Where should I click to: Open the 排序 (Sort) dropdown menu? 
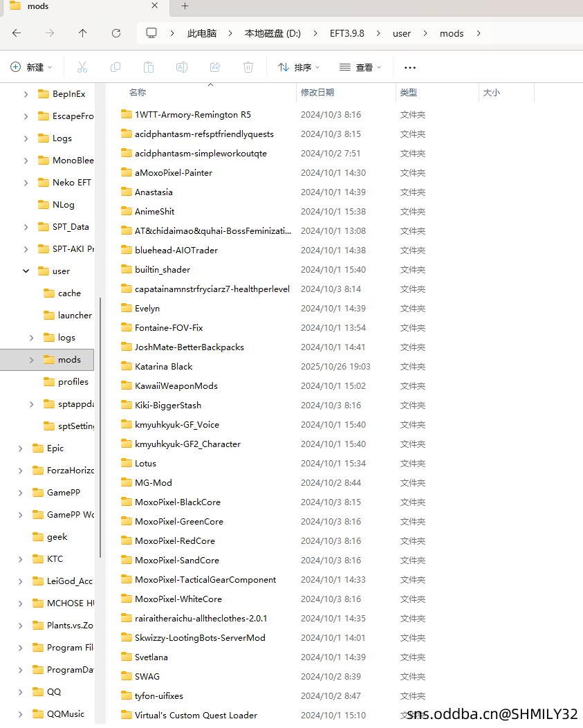pyautogui.click(x=299, y=67)
